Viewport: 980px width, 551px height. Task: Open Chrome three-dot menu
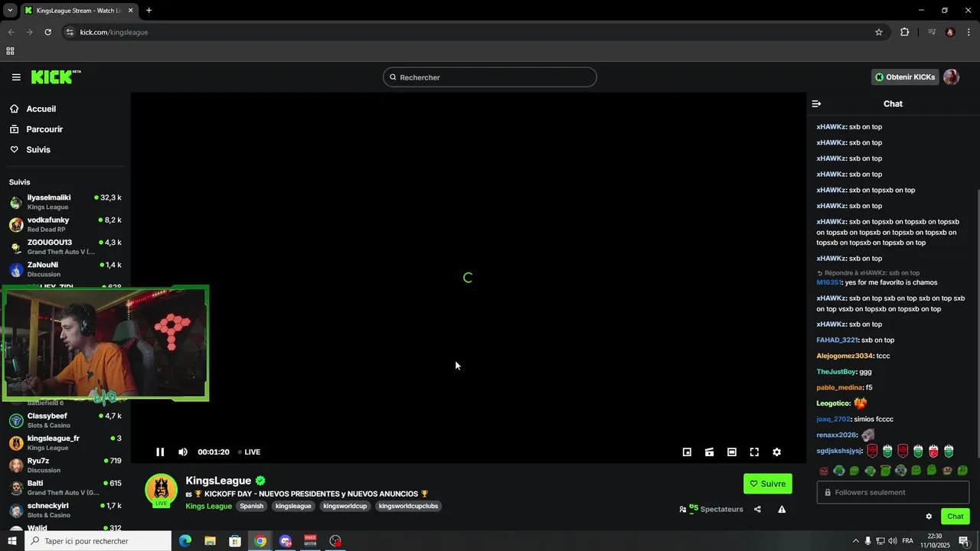(969, 32)
